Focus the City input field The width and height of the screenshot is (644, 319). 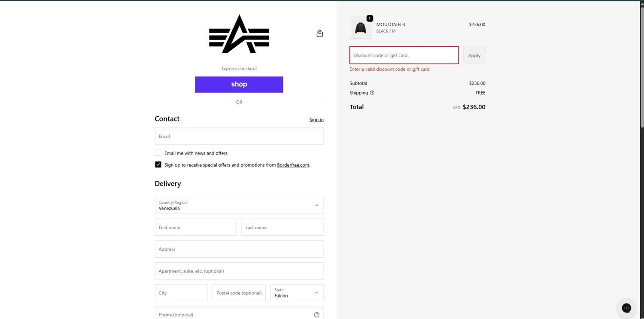pyautogui.click(x=181, y=293)
